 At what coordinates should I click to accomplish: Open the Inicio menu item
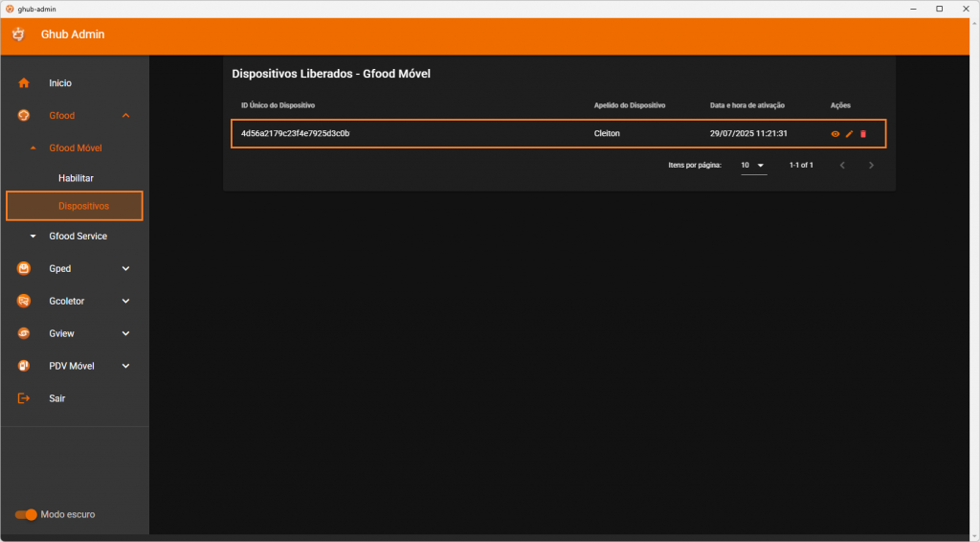pyautogui.click(x=60, y=83)
